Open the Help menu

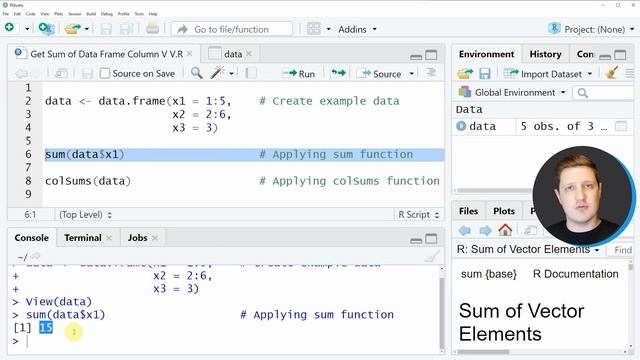click(x=153, y=14)
